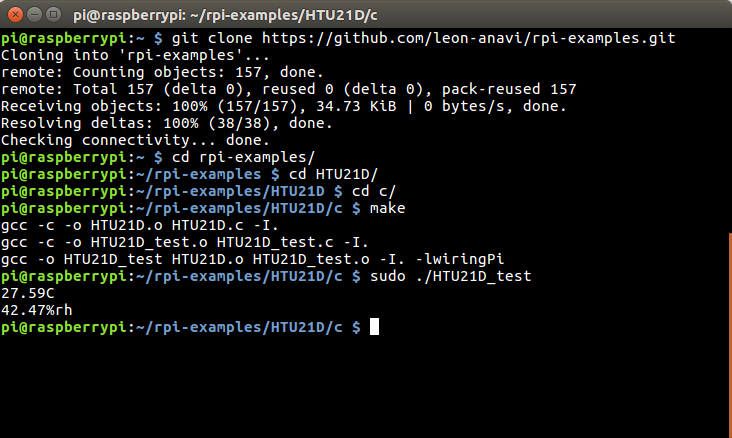Click the orange scrollbar on right edge

(730, 335)
